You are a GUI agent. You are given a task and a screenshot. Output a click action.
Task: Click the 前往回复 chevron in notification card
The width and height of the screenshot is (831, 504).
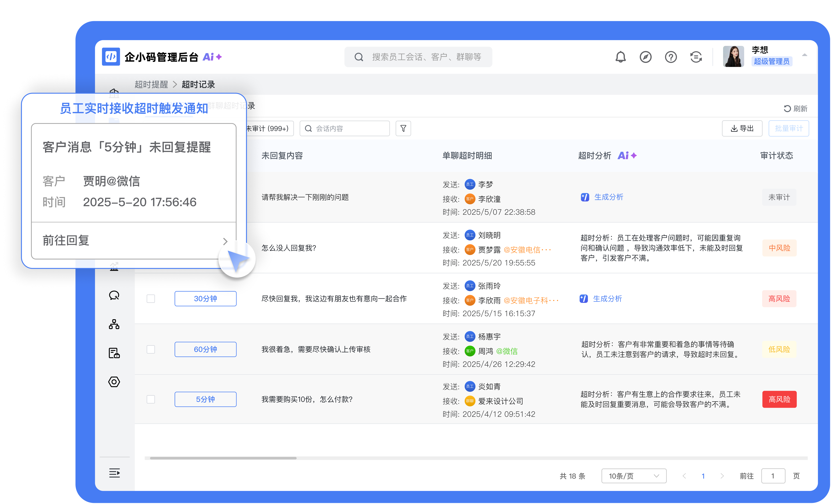pyautogui.click(x=225, y=241)
